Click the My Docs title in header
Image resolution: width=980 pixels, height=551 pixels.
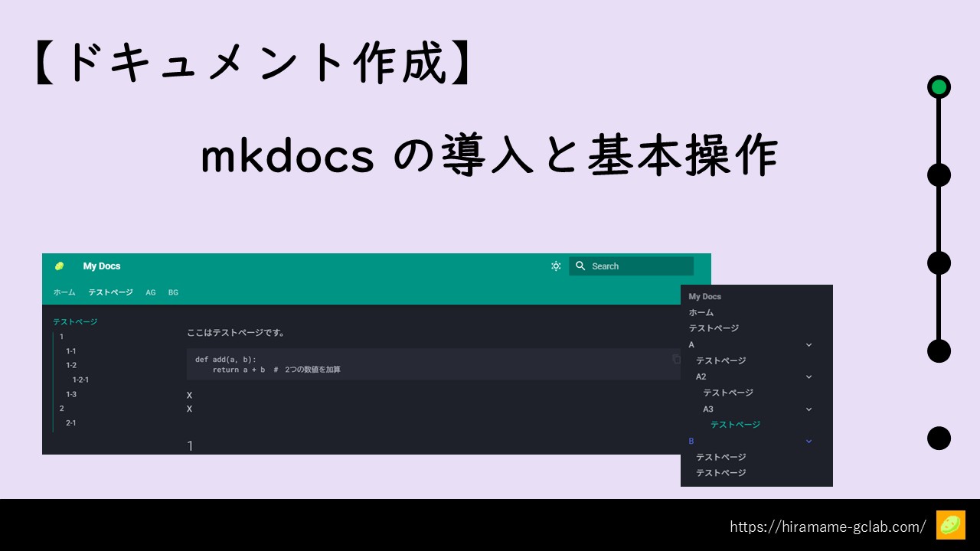102,266
